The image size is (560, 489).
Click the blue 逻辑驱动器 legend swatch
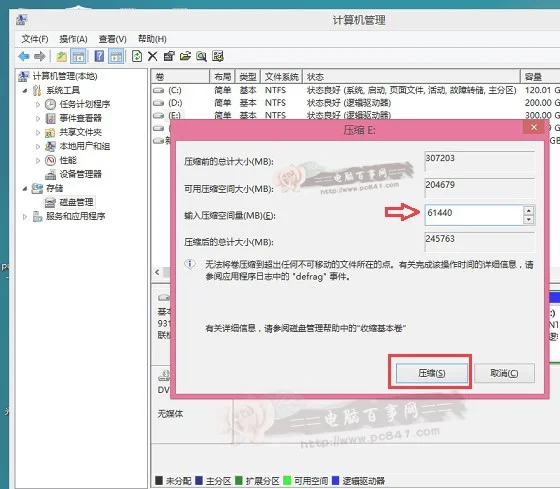[x=335, y=480]
